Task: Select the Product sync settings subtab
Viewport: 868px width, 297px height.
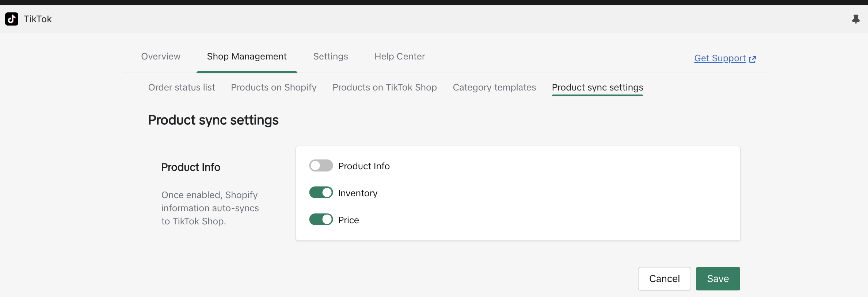Action: 597,88
